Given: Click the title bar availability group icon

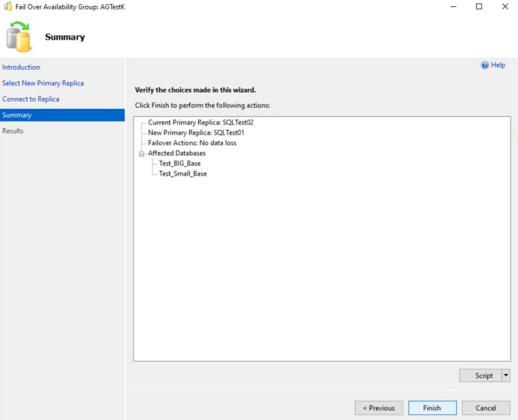Looking at the screenshot, I should 8,7.
